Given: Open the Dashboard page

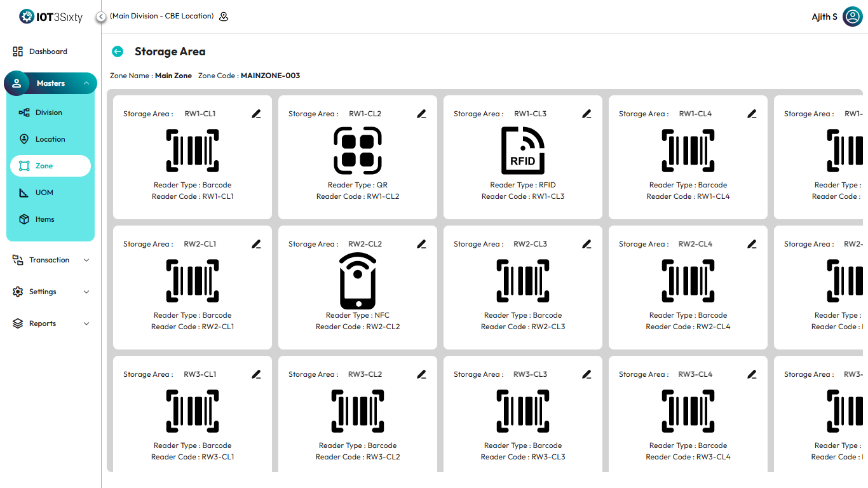Looking at the screenshot, I should (48, 51).
